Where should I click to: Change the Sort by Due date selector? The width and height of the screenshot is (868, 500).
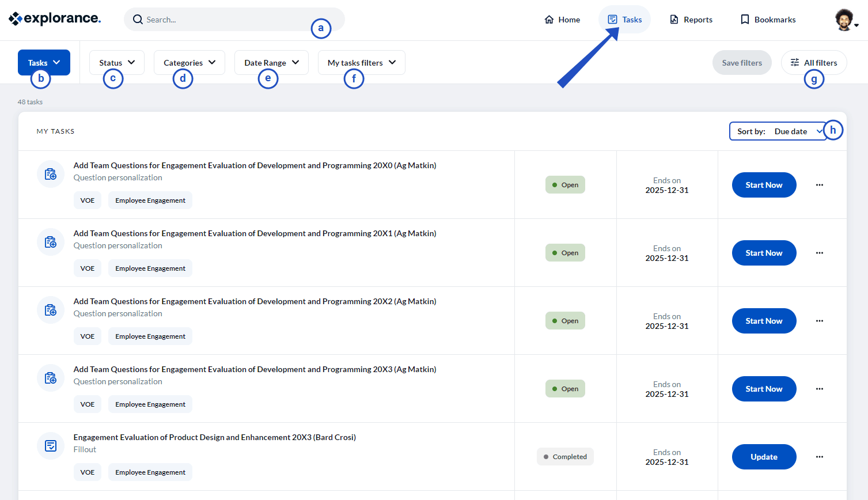click(x=779, y=131)
